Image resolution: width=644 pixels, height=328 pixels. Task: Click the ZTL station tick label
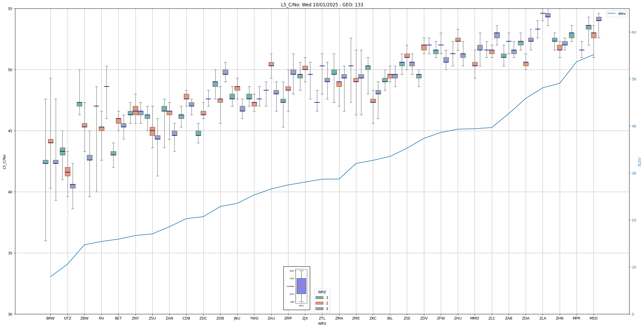pyautogui.click(x=322, y=318)
